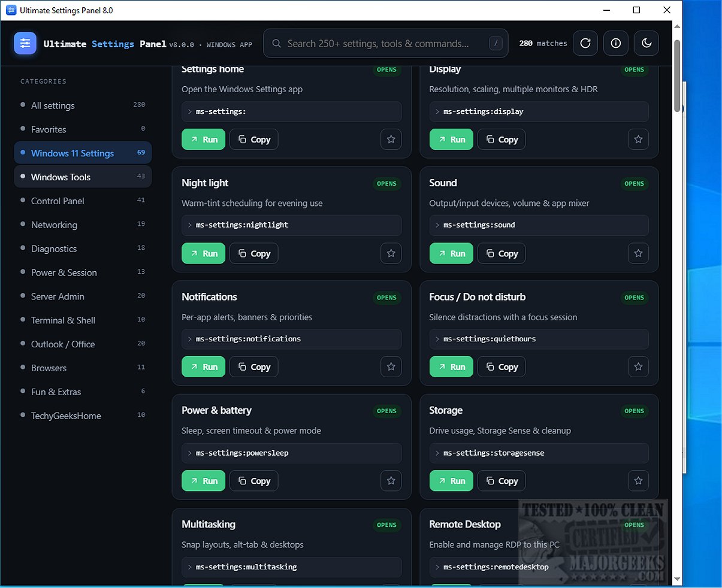Click the slash shortcut hint in search
Viewport: 722px width, 588px height.
[496, 43]
